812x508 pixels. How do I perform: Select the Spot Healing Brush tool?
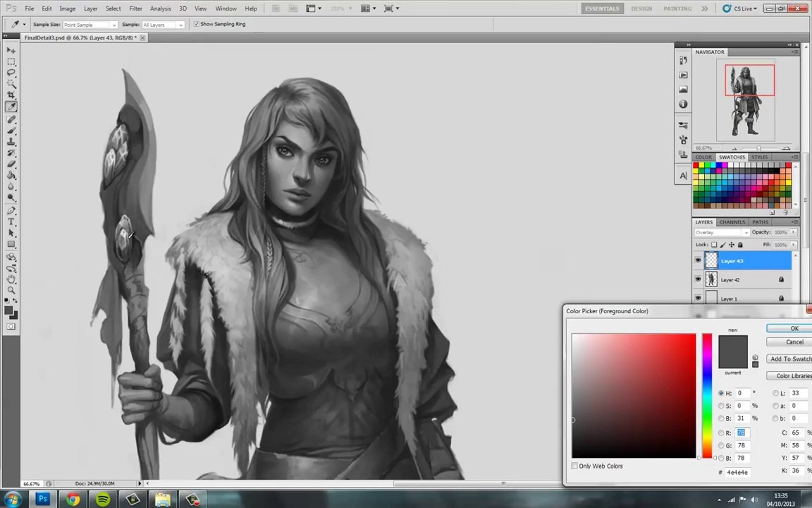[11, 119]
